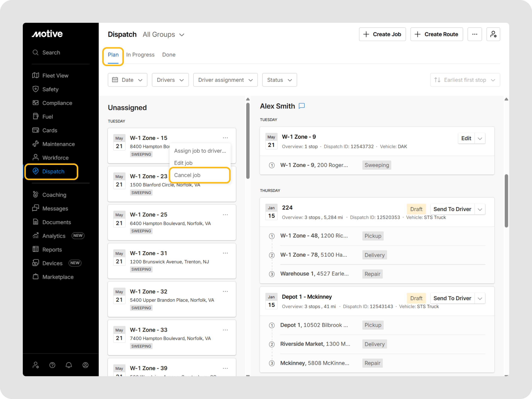The height and width of the screenshot is (399, 532).
Task: Click the Create Job button
Action: click(382, 34)
